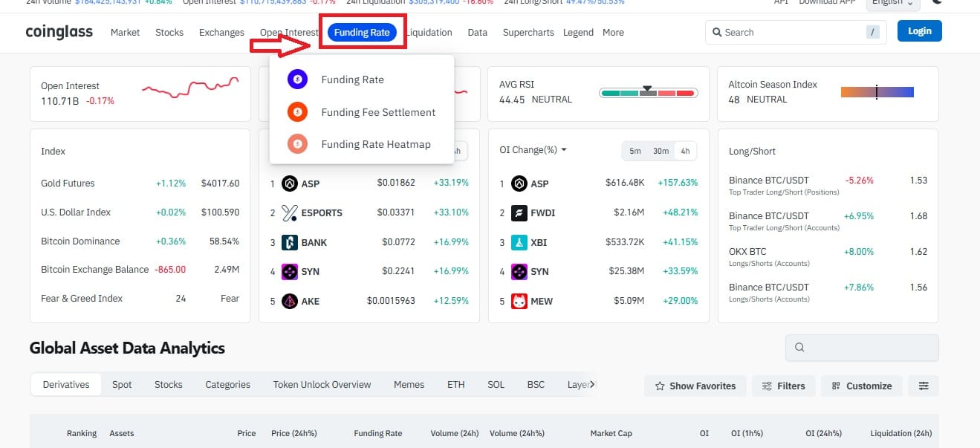Click the star Show Favorites button
The image size is (980, 448).
pyautogui.click(x=695, y=386)
